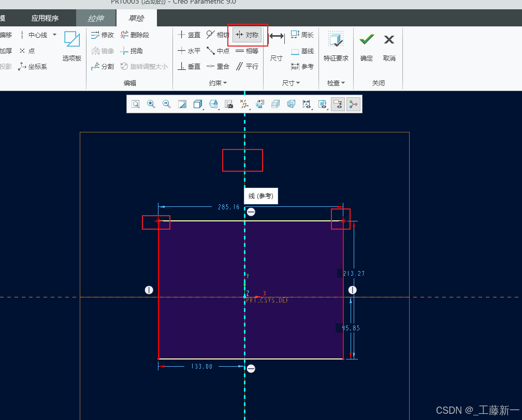
Task: Open datum display filters dropdown
Action: tap(244, 104)
